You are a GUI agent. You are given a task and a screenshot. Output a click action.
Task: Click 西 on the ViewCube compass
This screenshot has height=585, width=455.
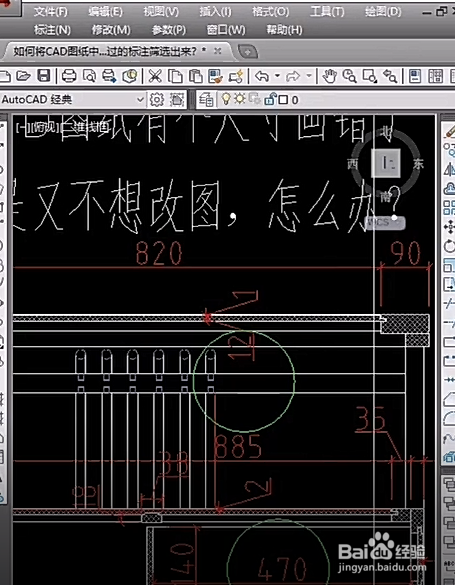point(352,163)
